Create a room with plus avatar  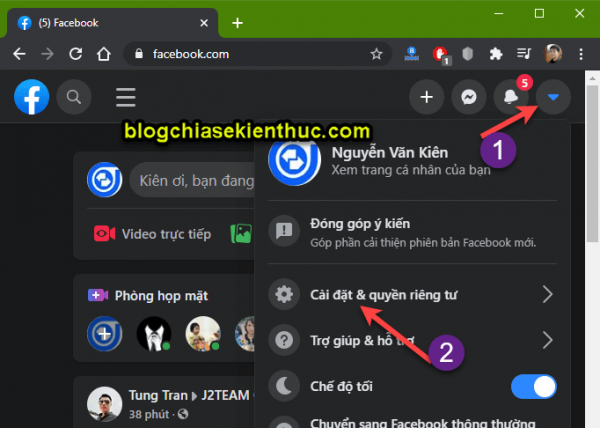104,334
